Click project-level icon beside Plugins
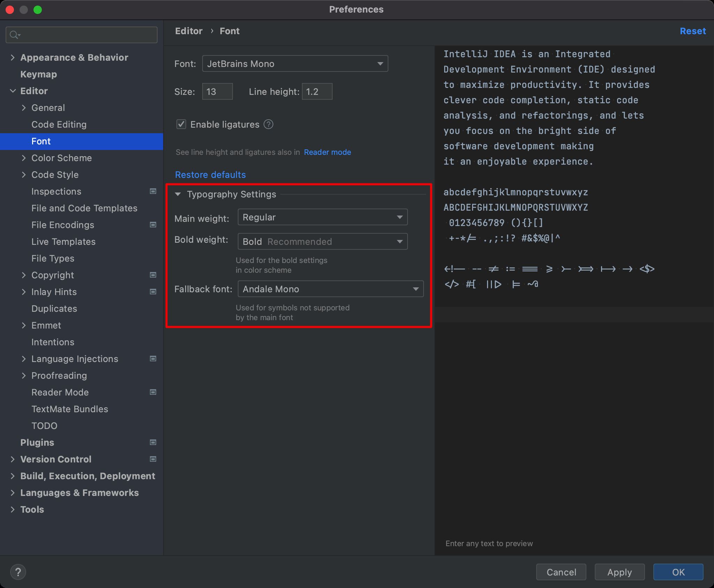714x588 pixels. [x=153, y=442]
